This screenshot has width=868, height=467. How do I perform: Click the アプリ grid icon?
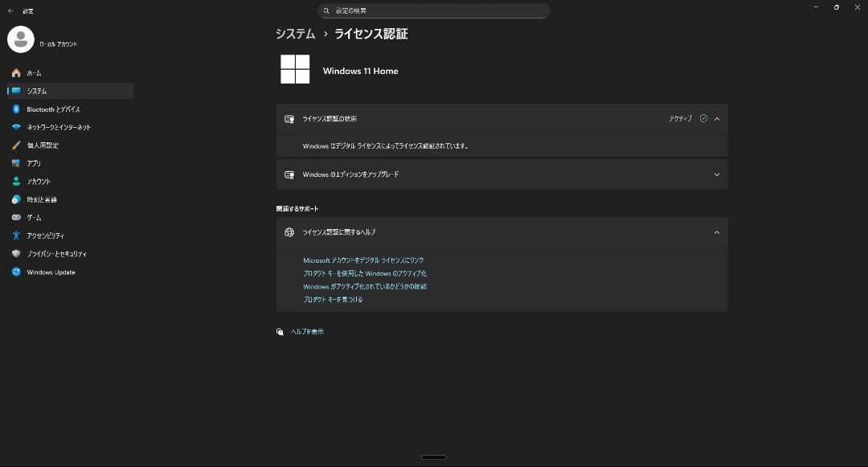coord(16,163)
